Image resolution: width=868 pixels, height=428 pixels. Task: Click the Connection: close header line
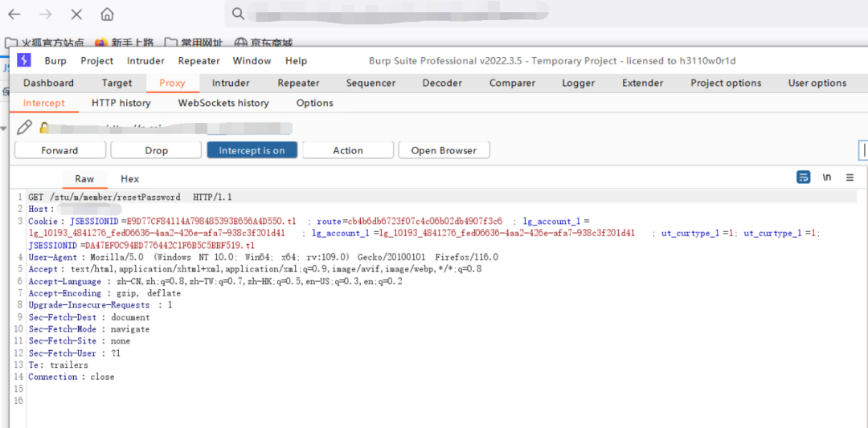coord(72,377)
